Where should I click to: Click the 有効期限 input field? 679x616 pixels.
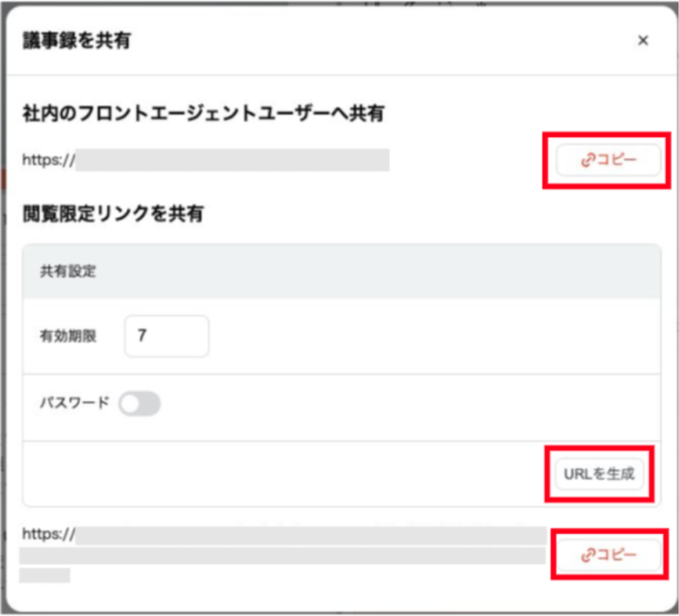(166, 336)
